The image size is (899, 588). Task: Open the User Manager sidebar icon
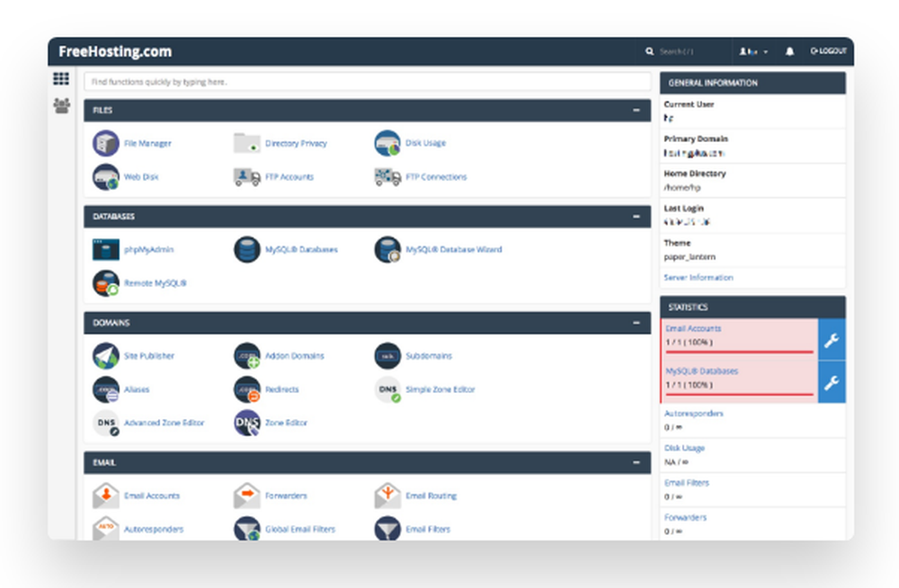click(x=61, y=105)
